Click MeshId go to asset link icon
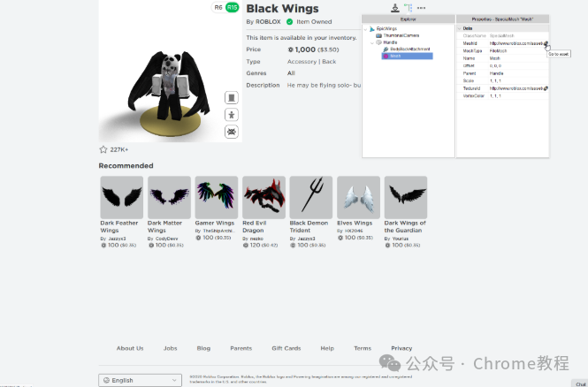Image resolution: width=588 pixels, height=387 pixels. tap(546, 43)
